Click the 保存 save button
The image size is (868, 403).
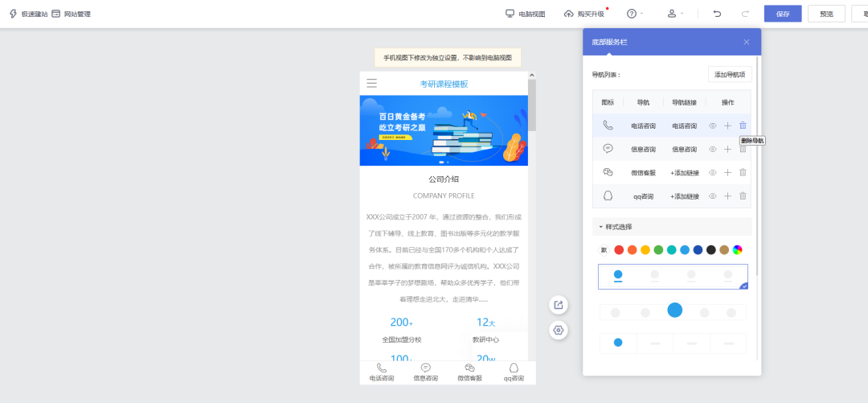coord(783,14)
